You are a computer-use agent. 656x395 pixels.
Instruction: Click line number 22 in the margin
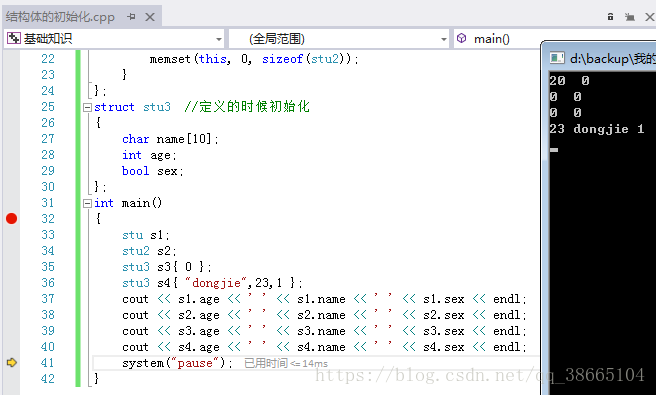tap(48, 59)
